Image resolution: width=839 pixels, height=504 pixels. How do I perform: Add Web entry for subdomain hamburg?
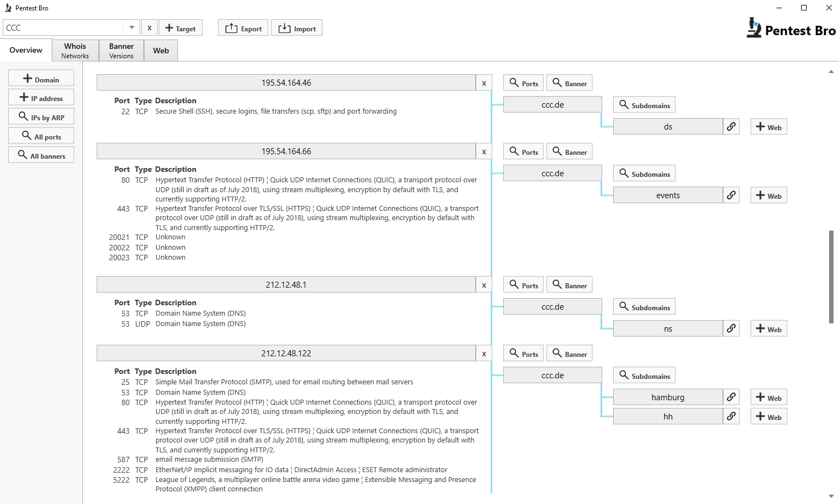(769, 397)
